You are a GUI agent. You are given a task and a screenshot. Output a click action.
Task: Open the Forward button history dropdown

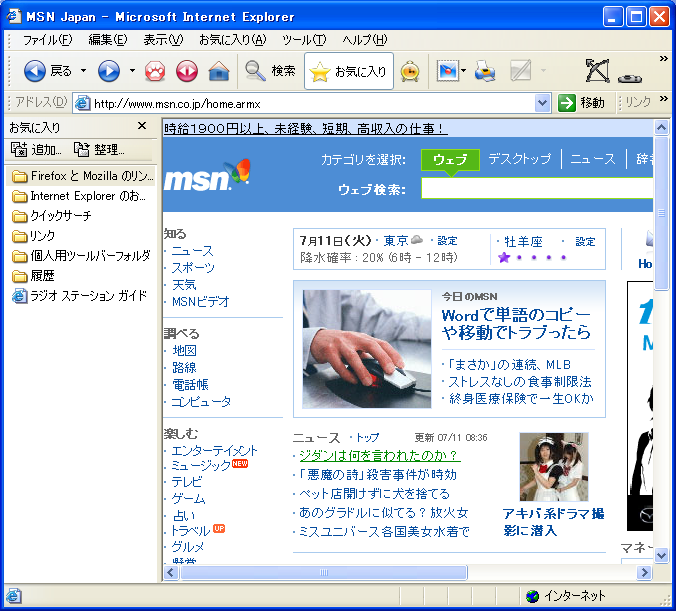tap(132, 71)
